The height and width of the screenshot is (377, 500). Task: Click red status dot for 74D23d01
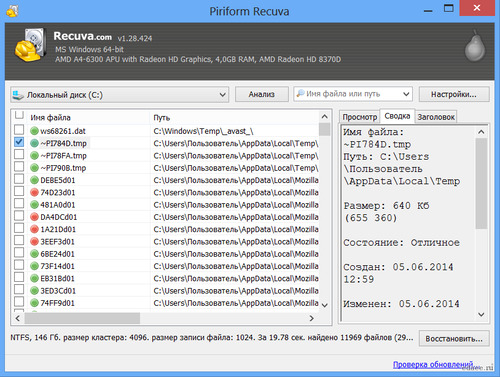[x=34, y=192]
